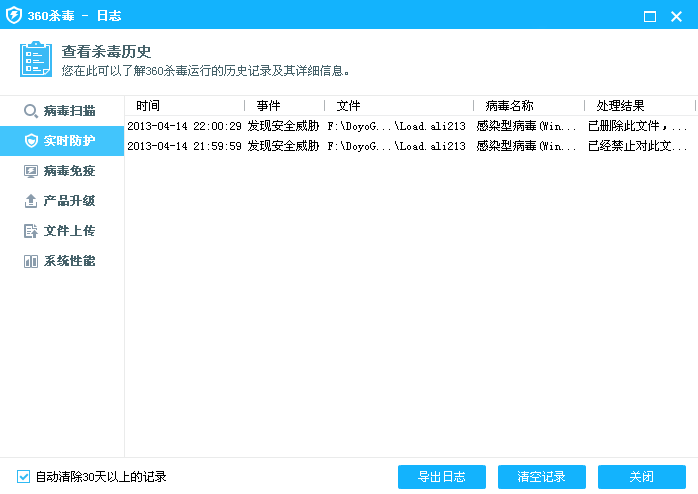
Task: Sort by the 病毒名称 column header
Action: pos(529,106)
